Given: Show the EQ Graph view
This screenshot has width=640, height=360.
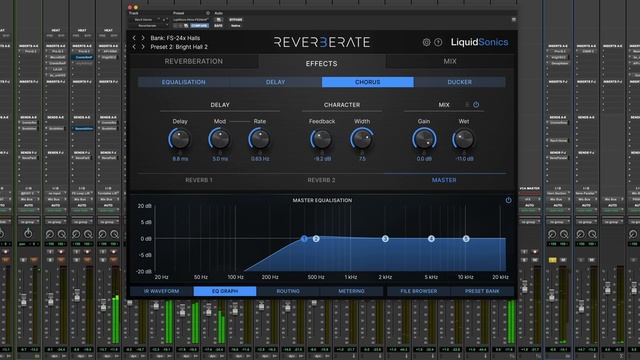Looking at the screenshot, I should pyautogui.click(x=225, y=291).
